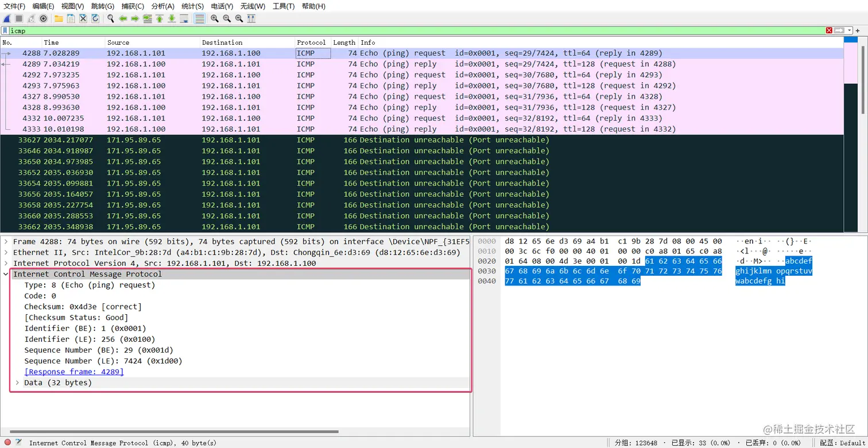
Task: Click hex offset 0020 row bytes
Action: pos(614,261)
